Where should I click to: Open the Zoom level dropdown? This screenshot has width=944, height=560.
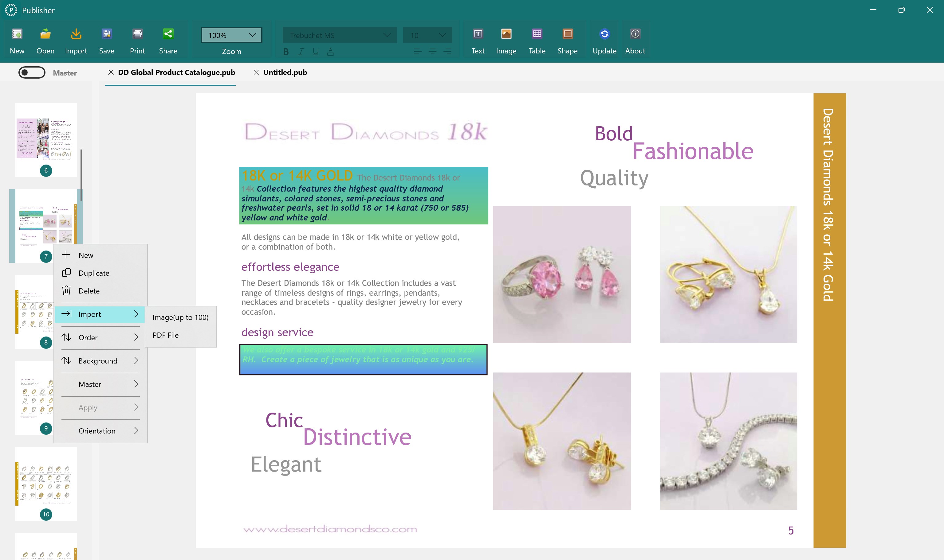[x=231, y=35]
